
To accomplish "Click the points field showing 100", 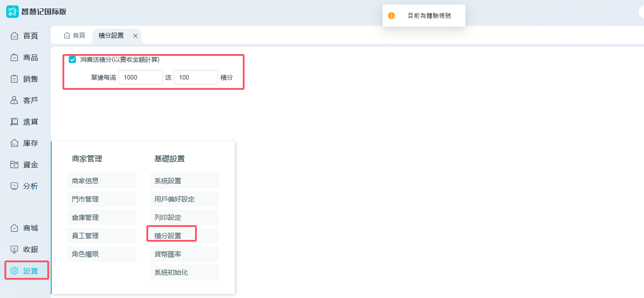I will click(195, 77).
